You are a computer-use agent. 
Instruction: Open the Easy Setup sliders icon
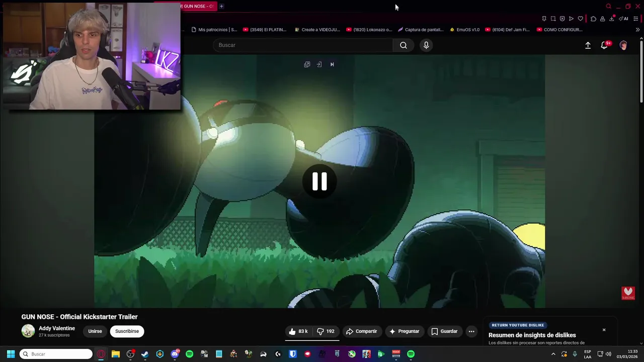pyautogui.click(x=635, y=19)
